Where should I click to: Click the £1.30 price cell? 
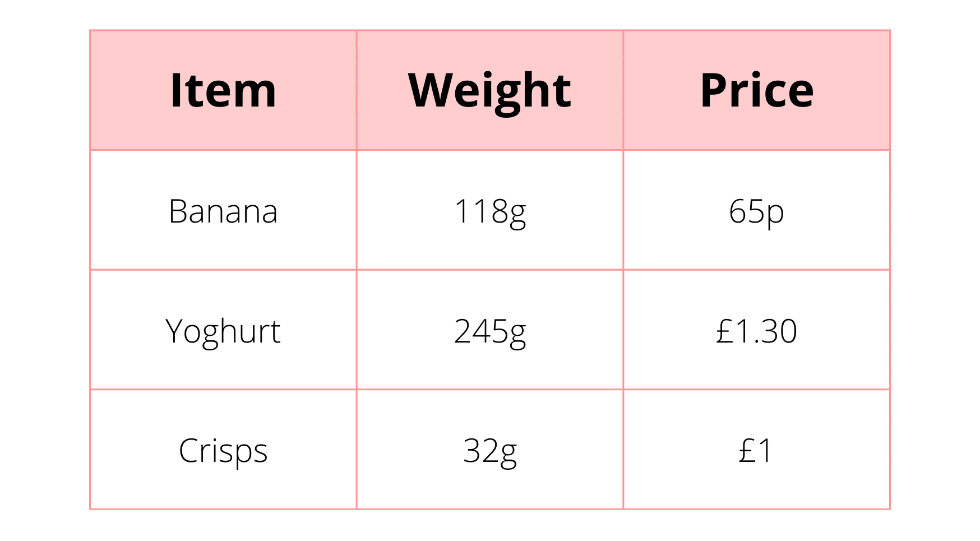click(756, 331)
